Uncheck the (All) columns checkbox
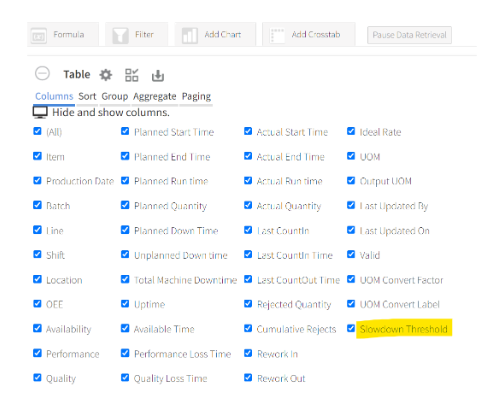This screenshot has height=396, width=490. click(37, 131)
